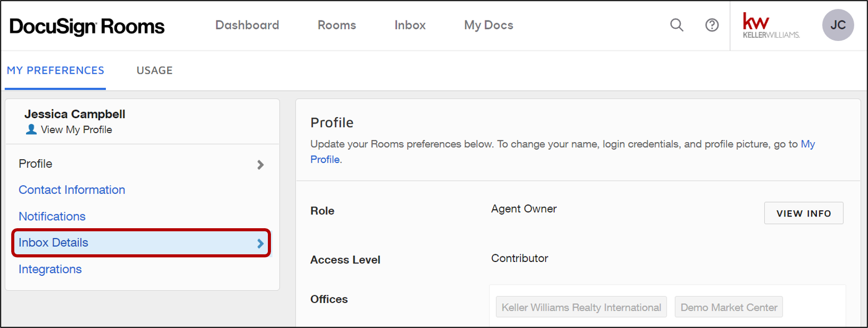Select the Profile sidebar item
Screen dimensions: 868x328
point(141,164)
